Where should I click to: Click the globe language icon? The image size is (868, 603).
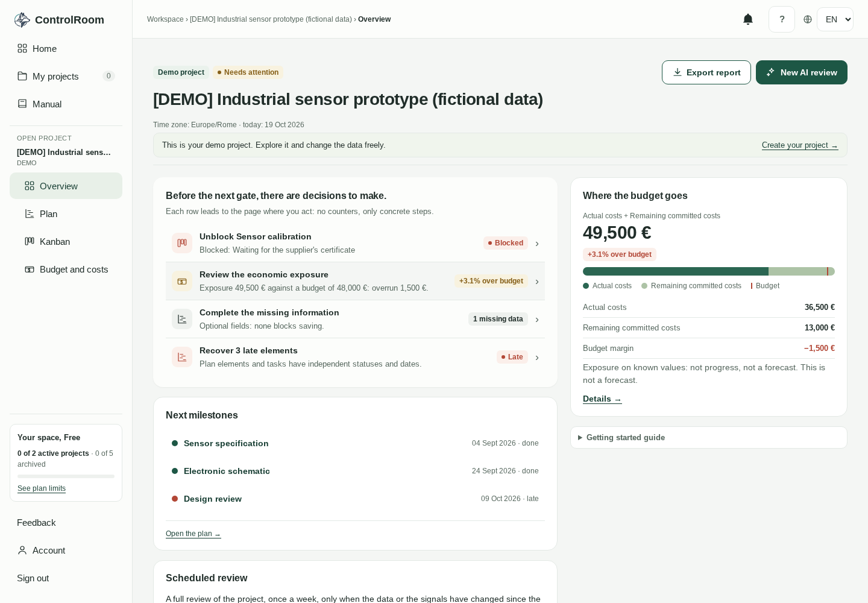808,19
